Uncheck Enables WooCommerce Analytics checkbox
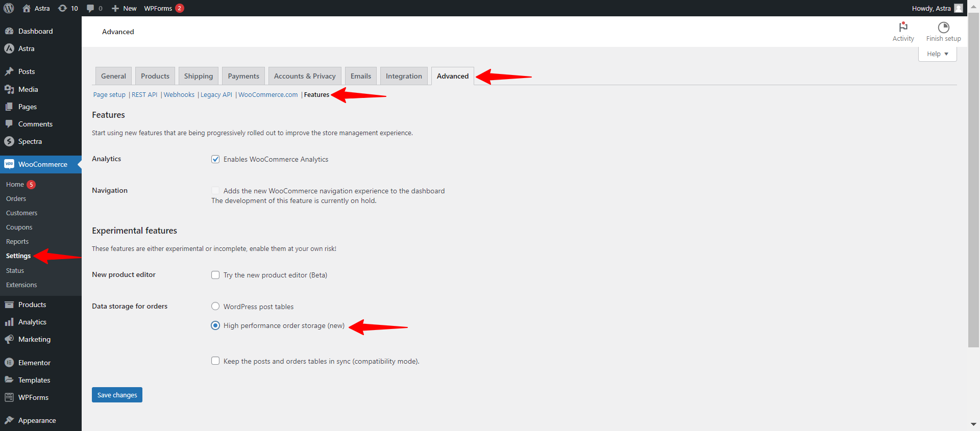The height and width of the screenshot is (431, 980). click(215, 159)
